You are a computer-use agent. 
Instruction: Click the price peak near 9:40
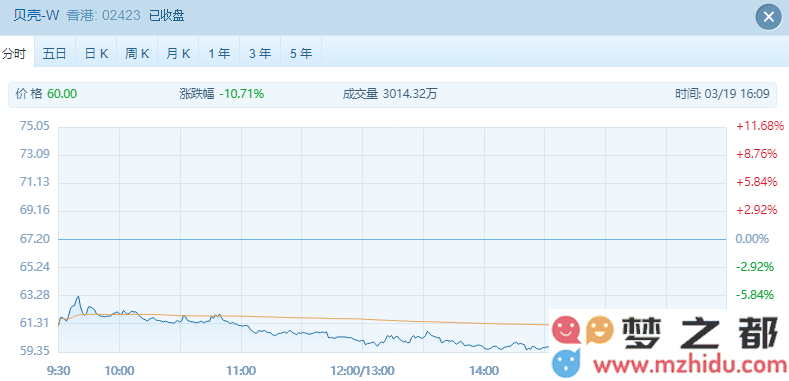77,297
